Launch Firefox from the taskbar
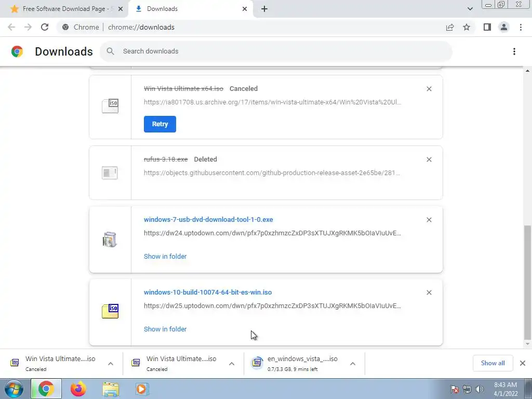 78,389
